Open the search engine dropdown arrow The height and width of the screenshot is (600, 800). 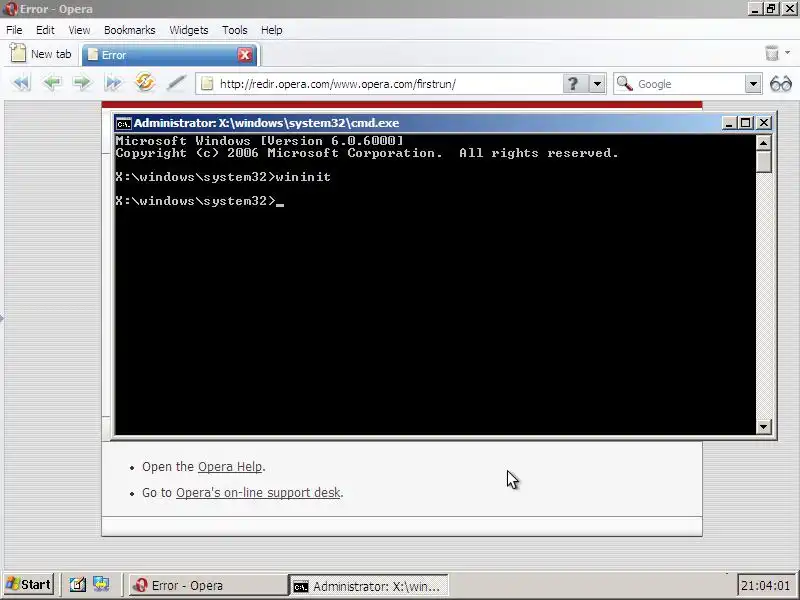tap(753, 84)
